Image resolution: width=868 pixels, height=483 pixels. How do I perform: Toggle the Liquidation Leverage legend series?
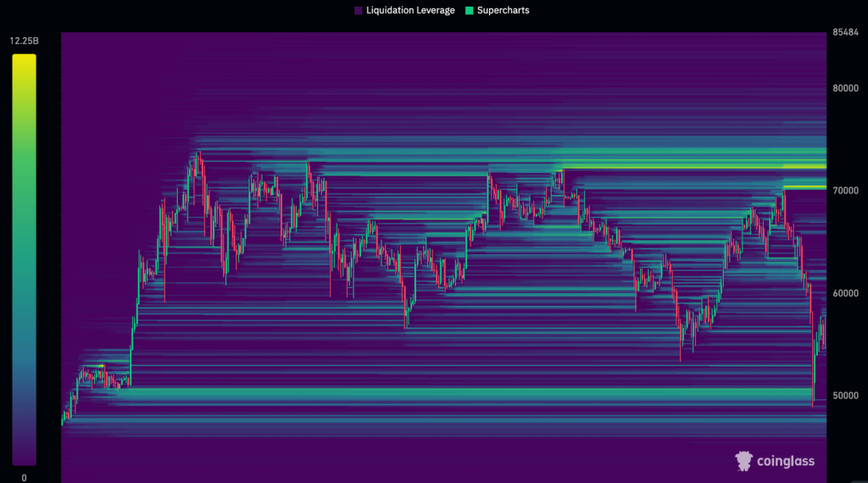coord(409,10)
